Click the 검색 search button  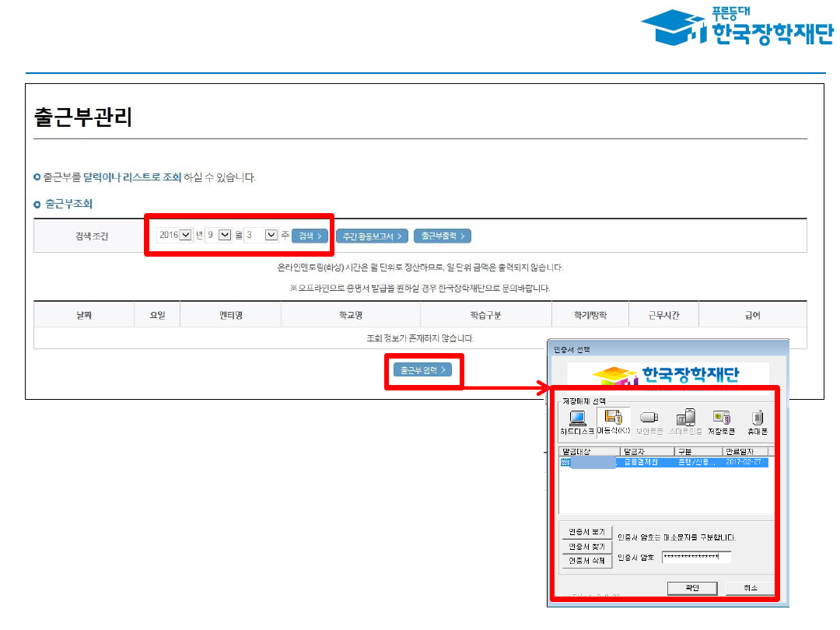pos(310,236)
